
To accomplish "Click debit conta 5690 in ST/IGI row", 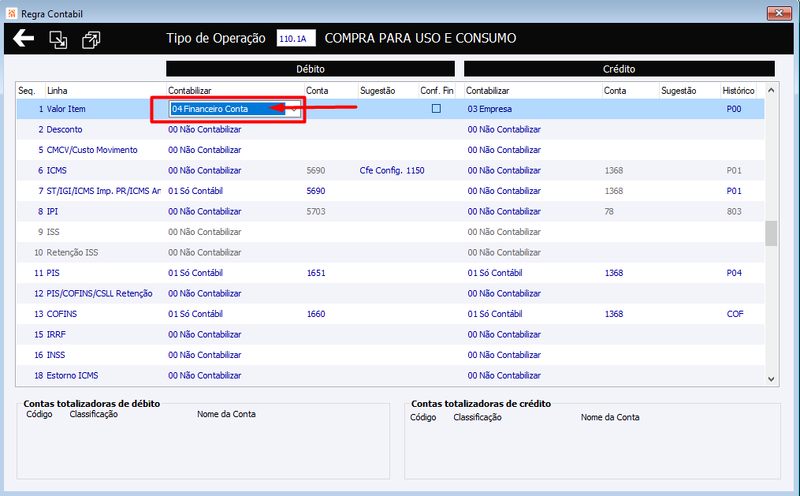I will pyautogui.click(x=316, y=191).
